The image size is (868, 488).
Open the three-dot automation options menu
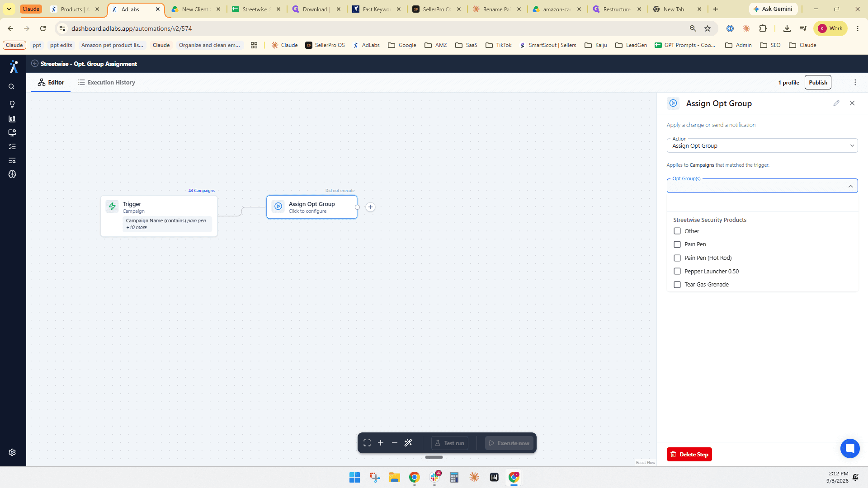click(x=855, y=82)
